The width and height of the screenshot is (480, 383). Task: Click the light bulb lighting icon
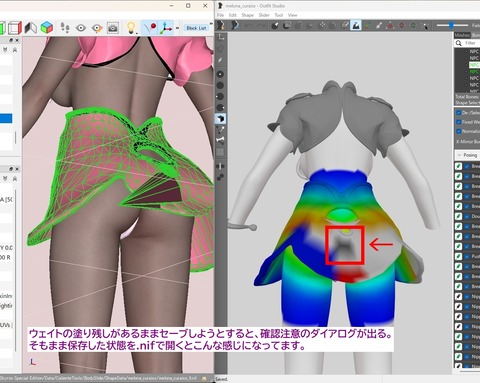point(131,27)
